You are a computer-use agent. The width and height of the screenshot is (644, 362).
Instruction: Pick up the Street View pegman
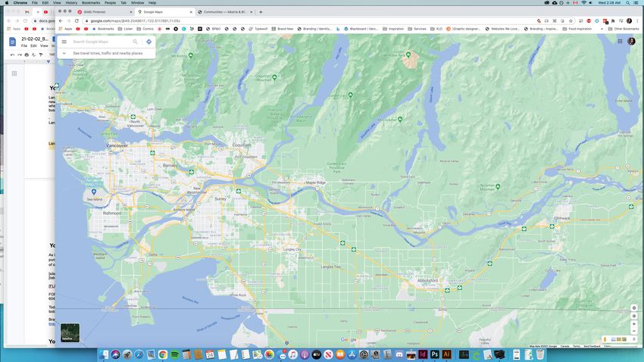click(x=605, y=339)
